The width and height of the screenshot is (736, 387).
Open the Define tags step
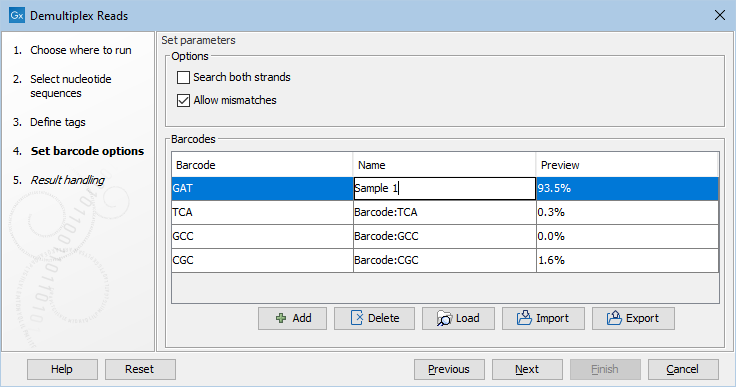[58, 122]
